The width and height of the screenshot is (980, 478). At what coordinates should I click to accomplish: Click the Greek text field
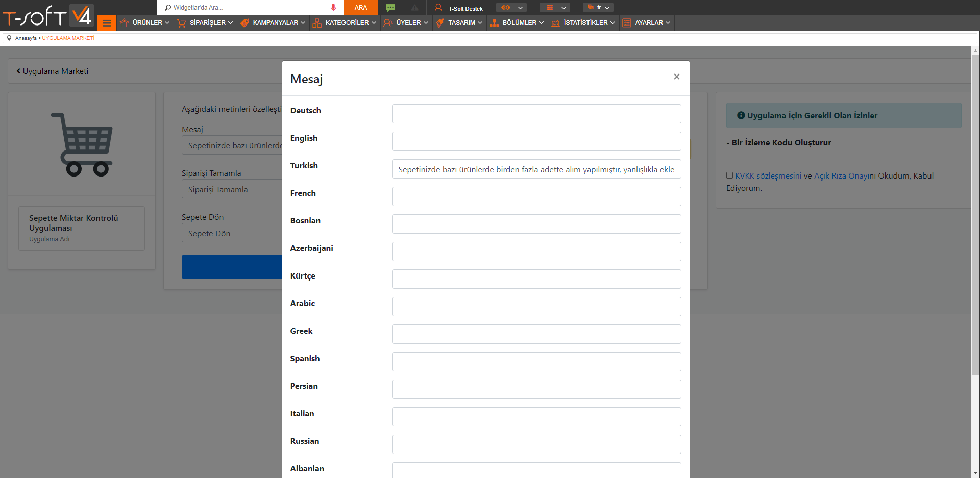pos(536,334)
